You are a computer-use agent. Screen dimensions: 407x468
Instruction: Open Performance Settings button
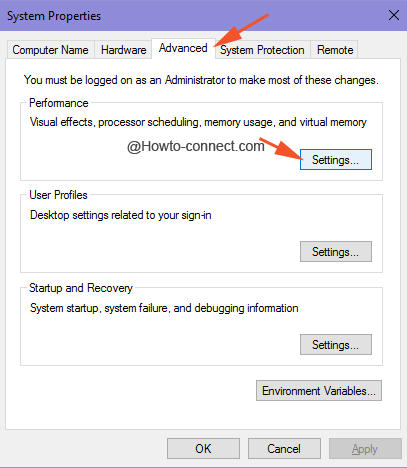[336, 160]
